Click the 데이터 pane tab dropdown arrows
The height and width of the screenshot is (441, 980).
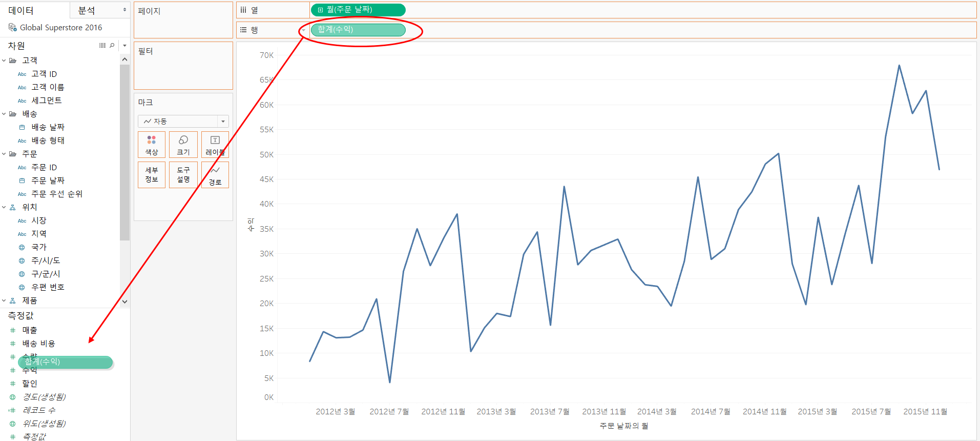click(x=124, y=10)
